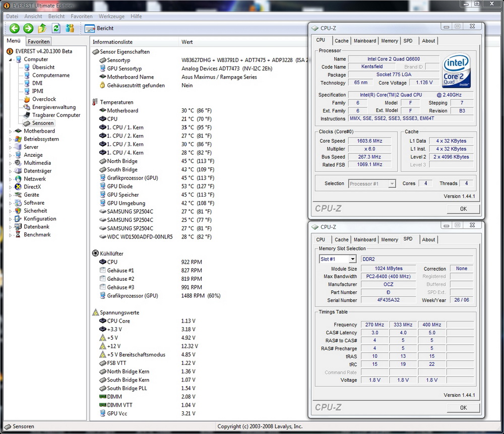Open Energieverwaltung in the tree

54,107
